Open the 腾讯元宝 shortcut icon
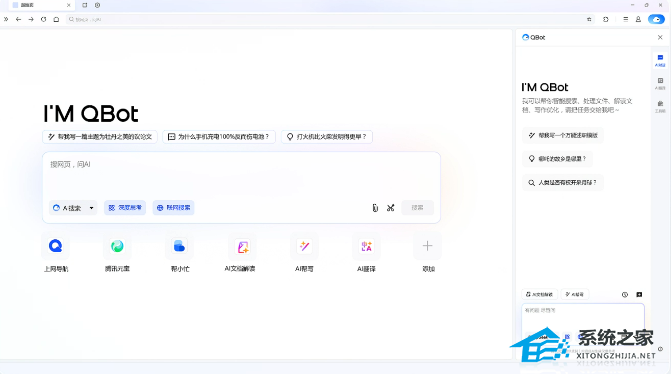The image size is (671, 374). pos(117,246)
